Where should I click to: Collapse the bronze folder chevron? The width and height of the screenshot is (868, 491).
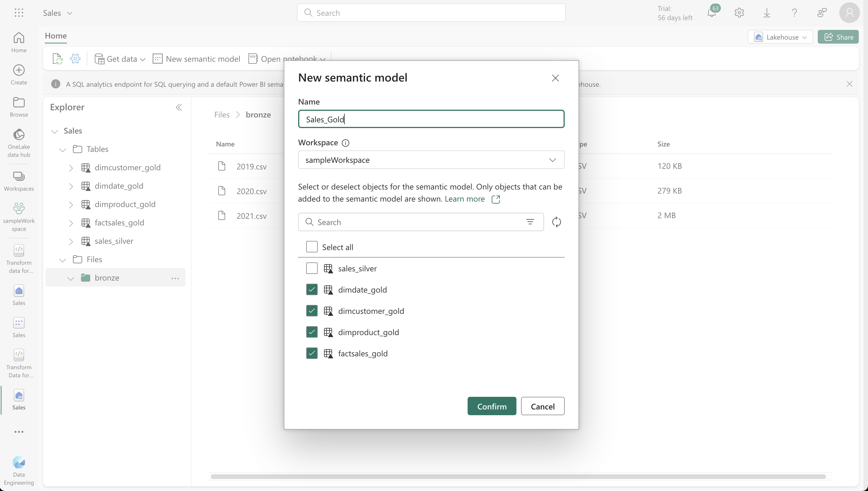(x=70, y=279)
